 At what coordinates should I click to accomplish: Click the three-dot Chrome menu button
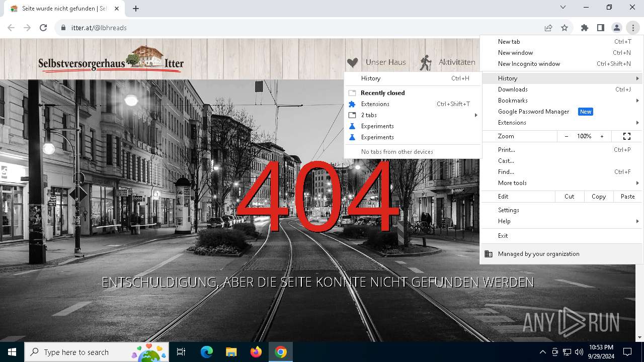[633, 28]
